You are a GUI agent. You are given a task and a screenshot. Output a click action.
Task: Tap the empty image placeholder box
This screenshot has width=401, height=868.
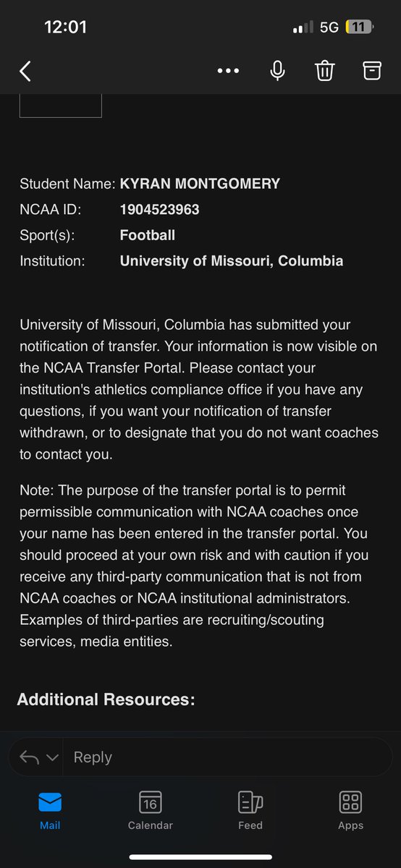click(60, 106)
